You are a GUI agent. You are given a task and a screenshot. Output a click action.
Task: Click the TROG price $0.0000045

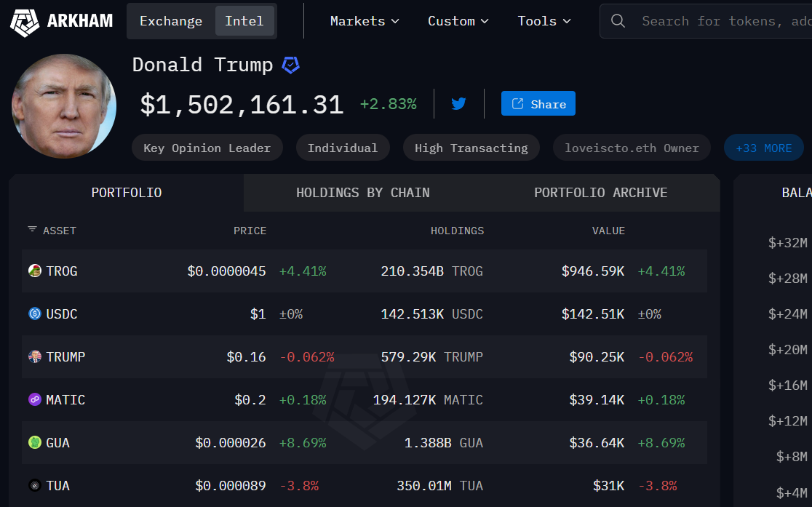(x=226, y=271)
